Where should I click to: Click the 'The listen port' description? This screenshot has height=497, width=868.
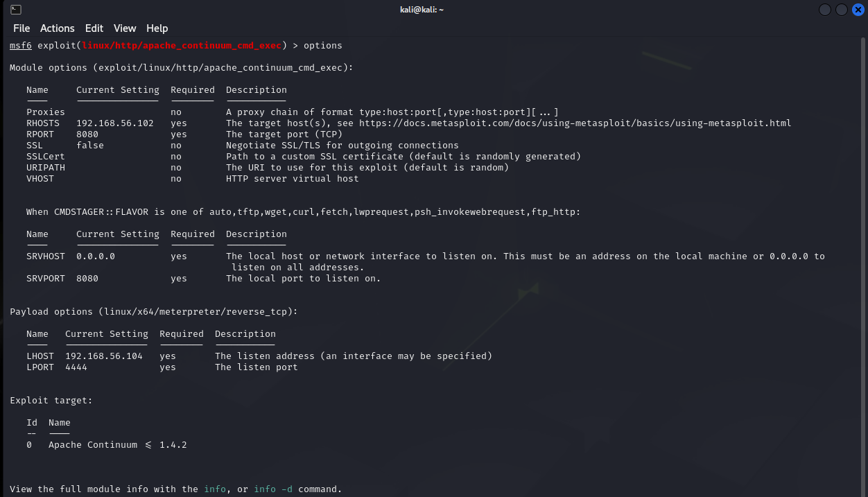pos(257,367)
